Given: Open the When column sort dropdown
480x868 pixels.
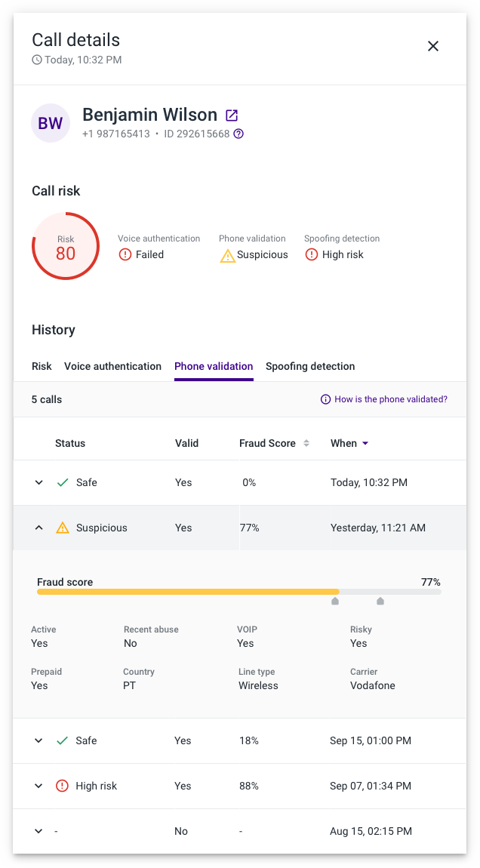Looking at the screenshot, I should click(x=367, y=443).
